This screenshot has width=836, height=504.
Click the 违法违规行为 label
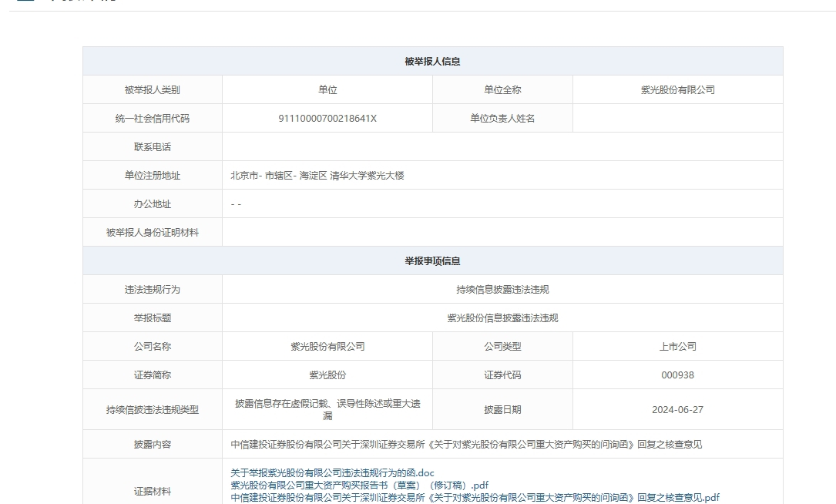pos(153,290)
